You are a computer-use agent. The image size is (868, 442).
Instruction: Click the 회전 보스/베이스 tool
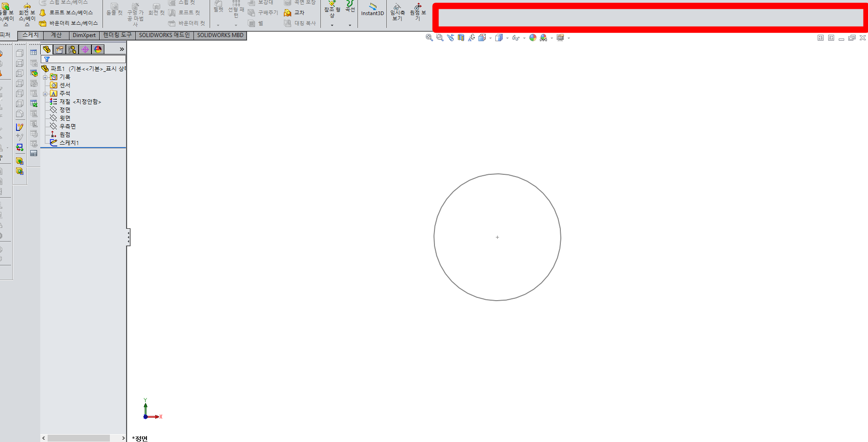pos(27,14)
